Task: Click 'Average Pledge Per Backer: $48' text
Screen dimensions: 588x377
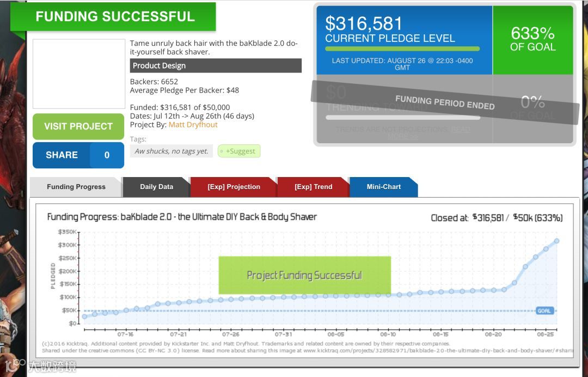Action: (185, 90)
